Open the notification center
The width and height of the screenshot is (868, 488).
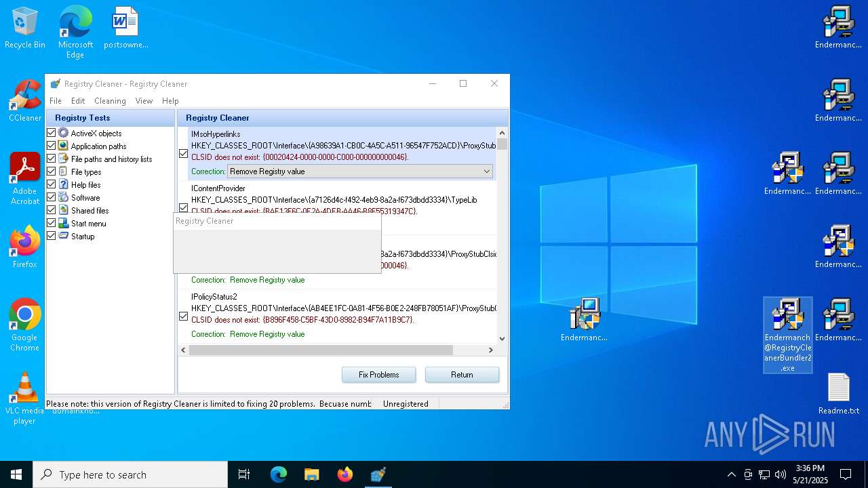846,474
